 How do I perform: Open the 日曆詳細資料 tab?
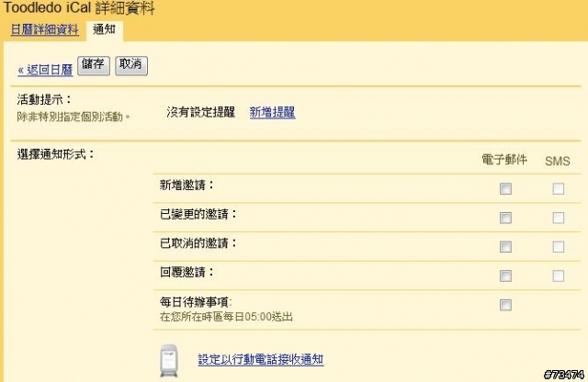click(x=45, y=29)
